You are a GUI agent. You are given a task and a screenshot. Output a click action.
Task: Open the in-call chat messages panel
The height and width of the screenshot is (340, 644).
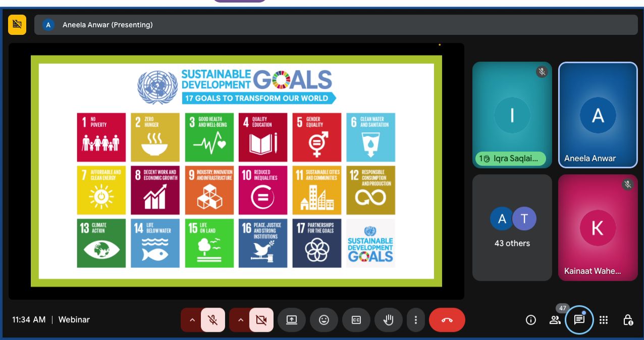pos(579,320)
